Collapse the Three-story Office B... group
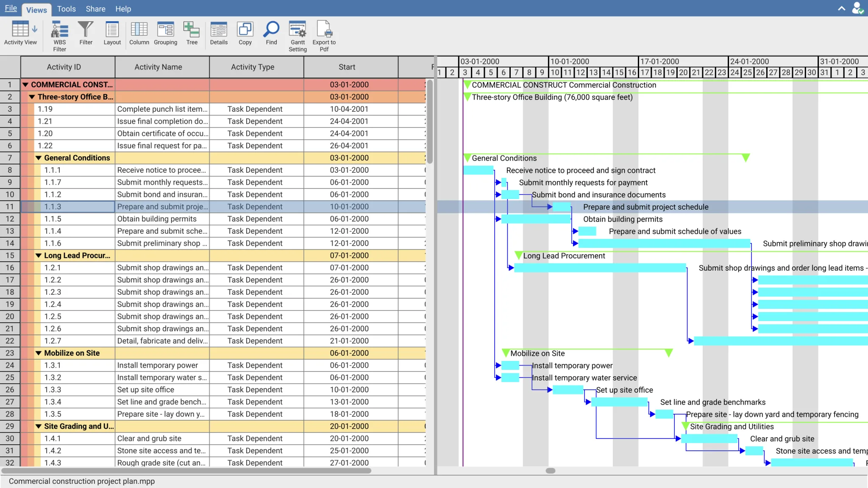The image size is (868, 488). coord(32,97)
